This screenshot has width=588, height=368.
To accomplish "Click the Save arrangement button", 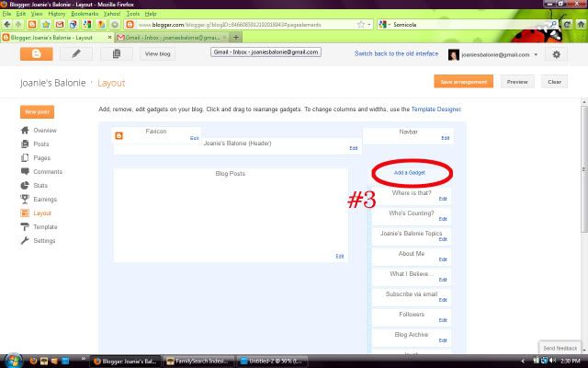I will click(x=466, y=82).
